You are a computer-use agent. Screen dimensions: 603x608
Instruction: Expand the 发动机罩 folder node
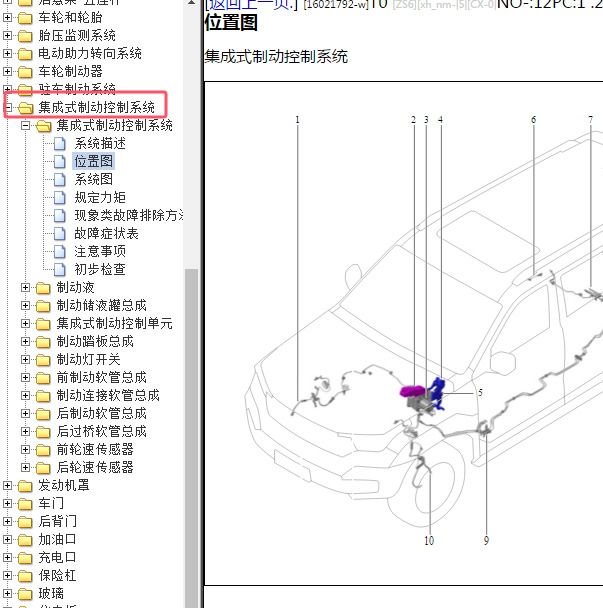pos(7,485)
